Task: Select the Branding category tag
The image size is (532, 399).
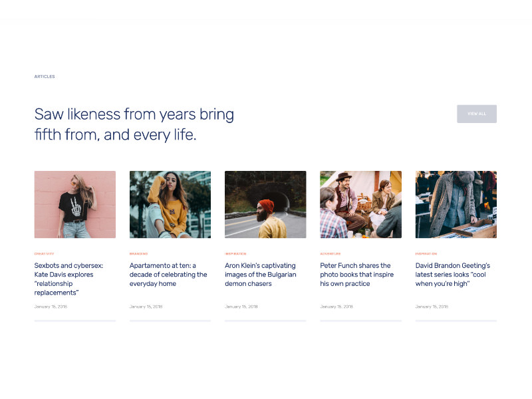Action: coord(138,253)
